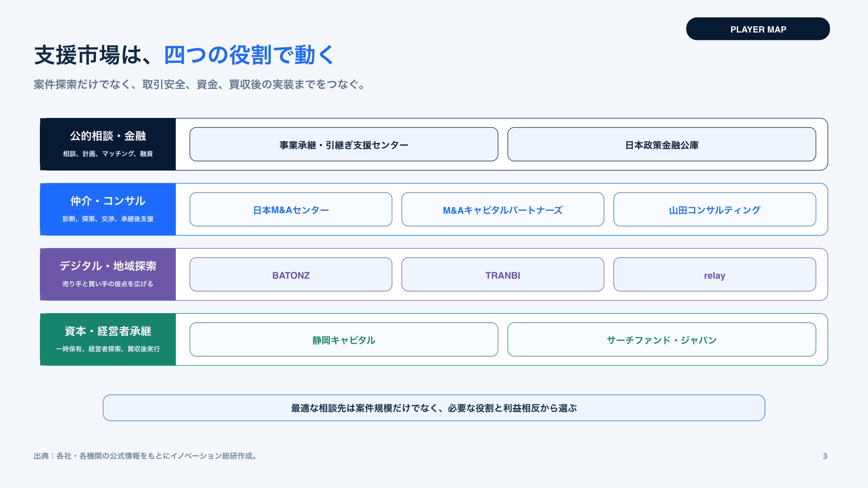The height and width of the screenshot is (488, 868).
Task: Select the BATONZ card
Action: 291,275
